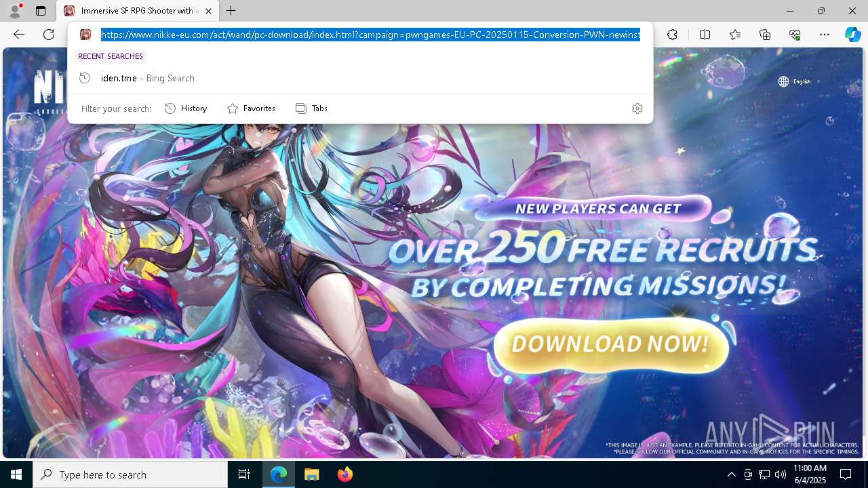
Task: Click the selected URL in the address bar
Action: coord(370,35)
